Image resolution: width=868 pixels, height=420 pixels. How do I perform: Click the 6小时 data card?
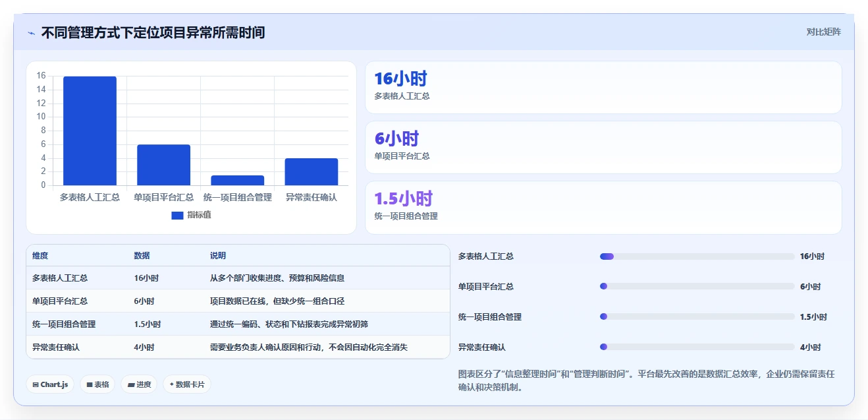click(x=603, y=147)
